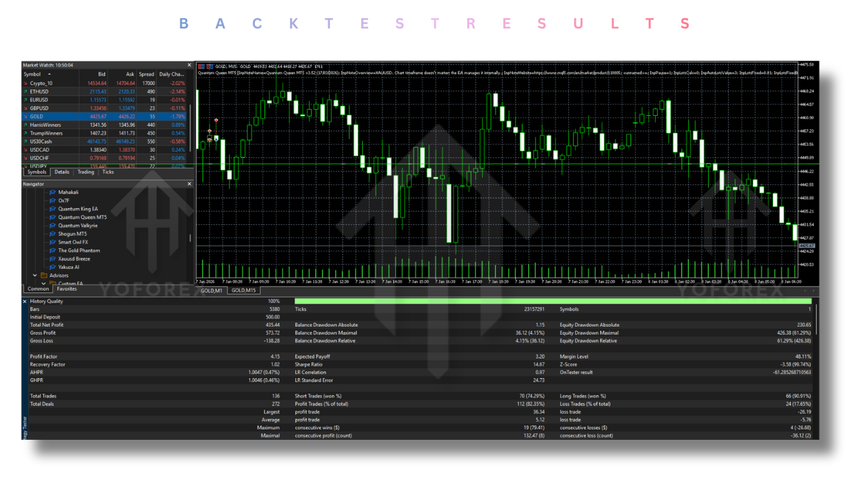868x488 pixels.
Task: Click the Custom EA folder icon
Action: [x=54, y=283]
